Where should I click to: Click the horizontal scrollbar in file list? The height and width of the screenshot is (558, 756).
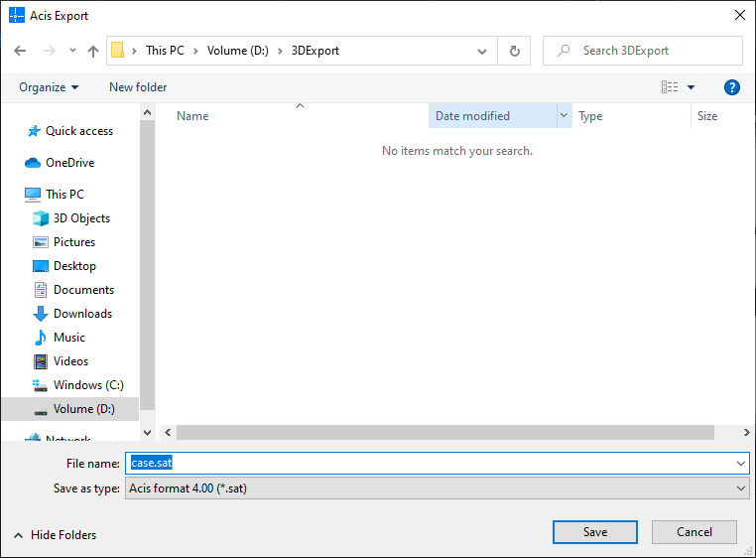click(444, 433)
